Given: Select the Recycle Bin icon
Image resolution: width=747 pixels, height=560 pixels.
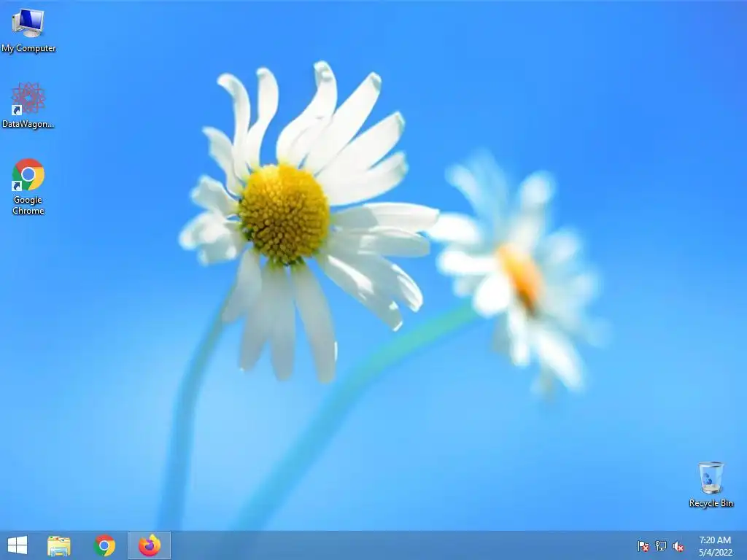Looking at the screenshot, I should pyautogui.click(x=711, y=484).
